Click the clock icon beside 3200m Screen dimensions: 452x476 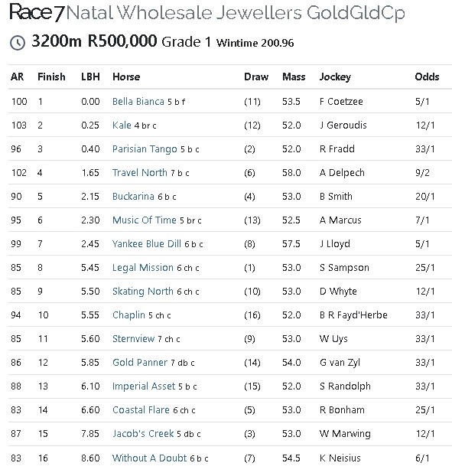tap(18, 43)
